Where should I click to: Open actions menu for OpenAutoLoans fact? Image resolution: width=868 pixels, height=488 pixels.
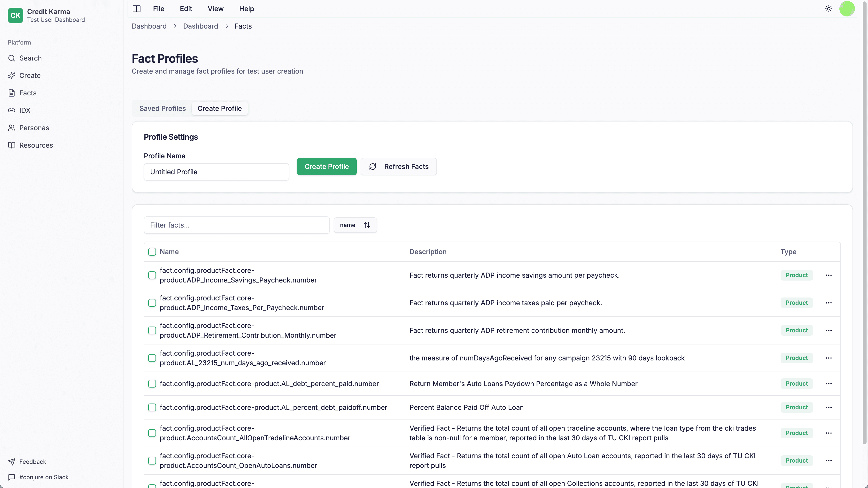829,460
